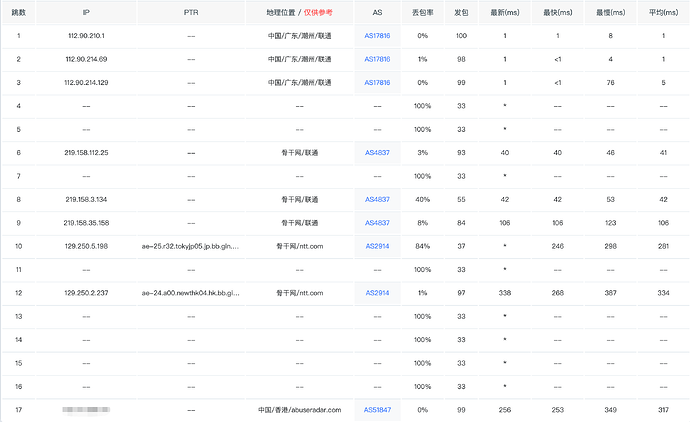
Task: Click the 3% packet loss value
Action: coord(422,153)
